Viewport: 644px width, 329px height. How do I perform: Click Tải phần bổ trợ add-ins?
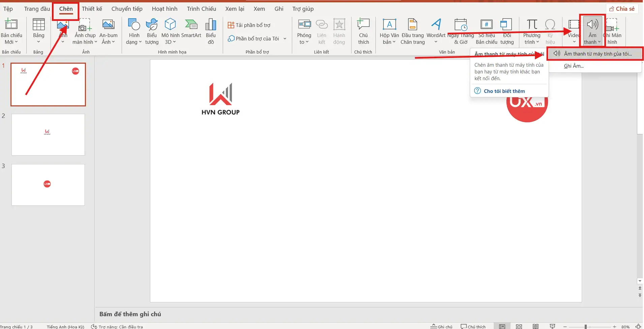[x=249, y=25]
